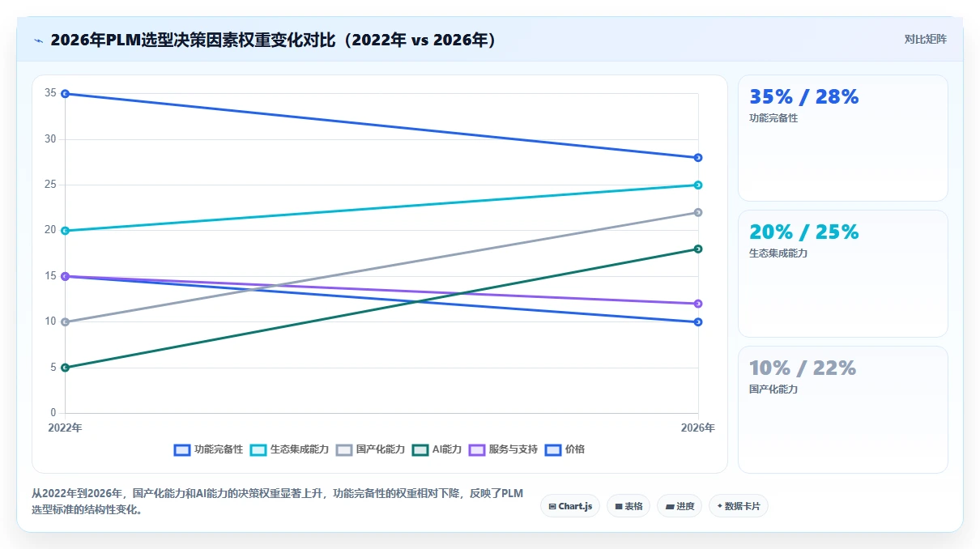Toggle the 生态集成能力 legend swatch
The width and height of the screenshot is (980, 549).
[258, 449]
